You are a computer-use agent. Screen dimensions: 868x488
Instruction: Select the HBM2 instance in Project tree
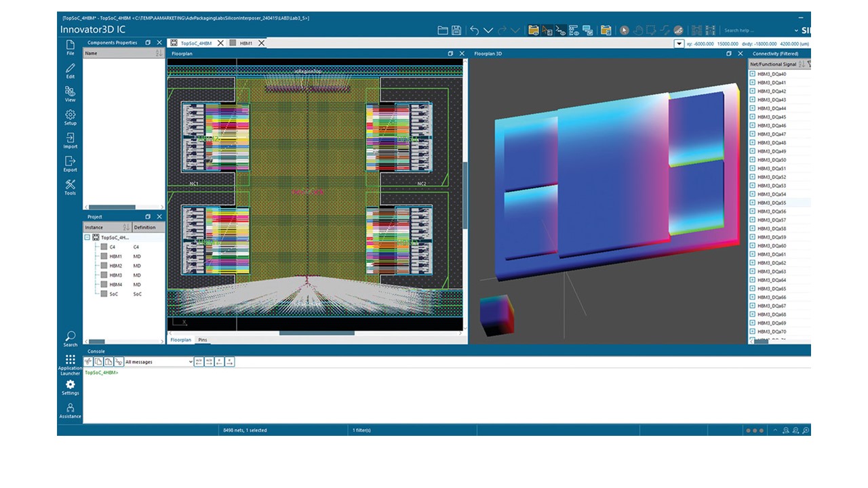pos(116,266)
